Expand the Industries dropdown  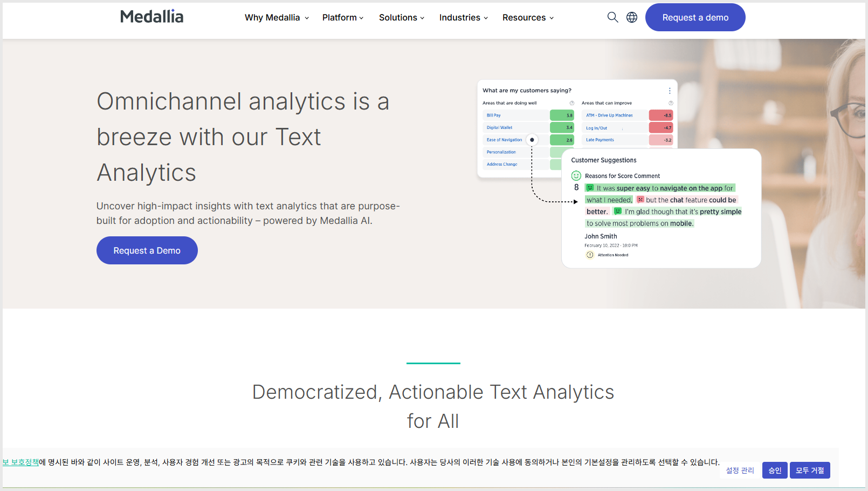(x=463, y=17)
